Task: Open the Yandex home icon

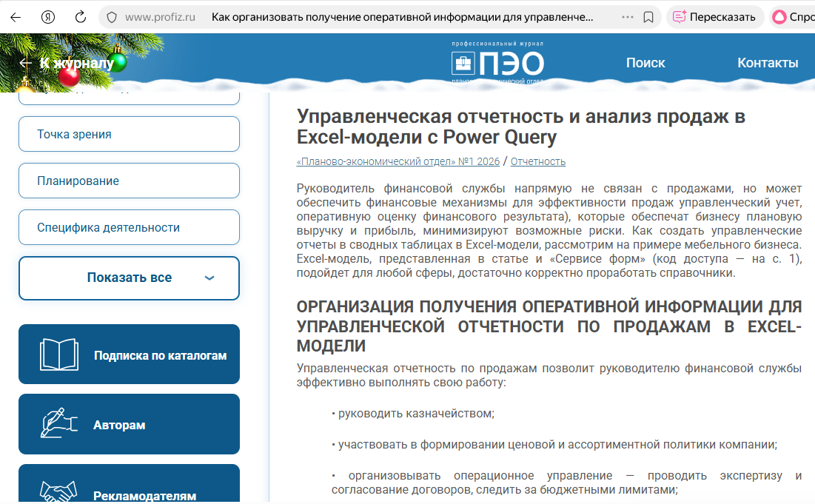Action: pyautogui.click(x=48, y=17)
